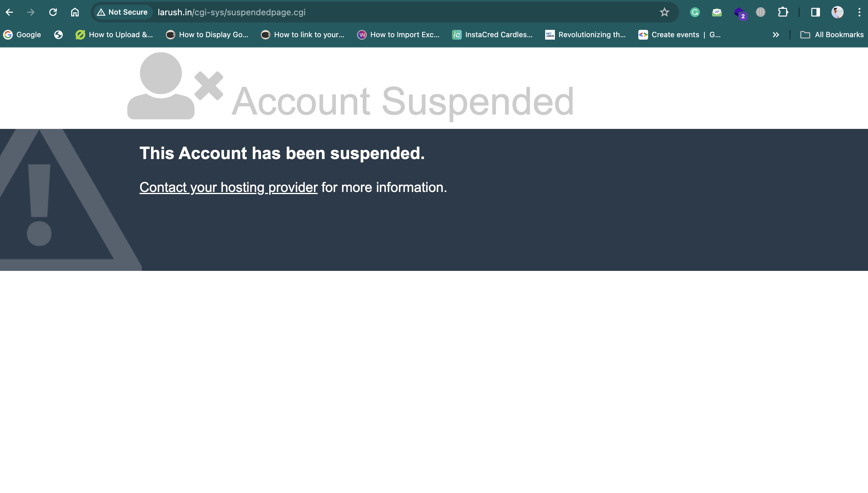Reload the suspended page
The height and width of the screenshot is (493, 868).
pyautogui.click(x=53, y=12)
